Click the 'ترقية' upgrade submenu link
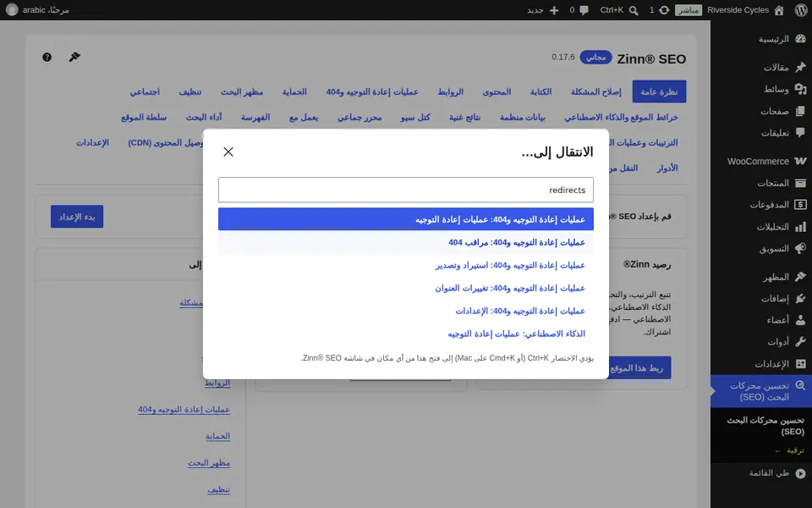This screenshot has width=812, height=508. (790, 451)
